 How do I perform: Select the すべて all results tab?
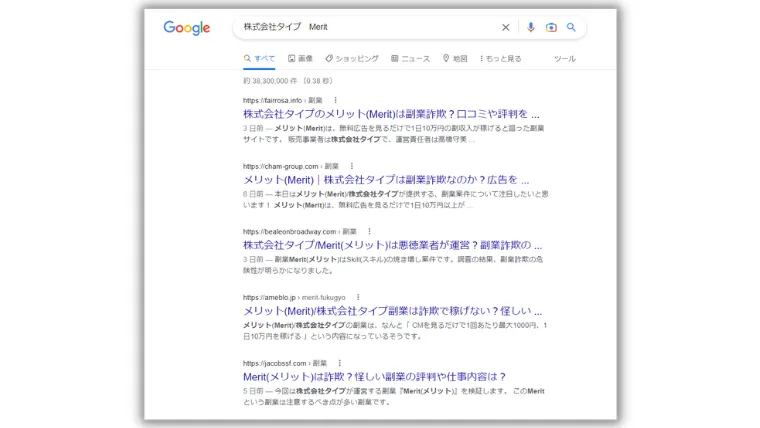[x=260, y=59]
